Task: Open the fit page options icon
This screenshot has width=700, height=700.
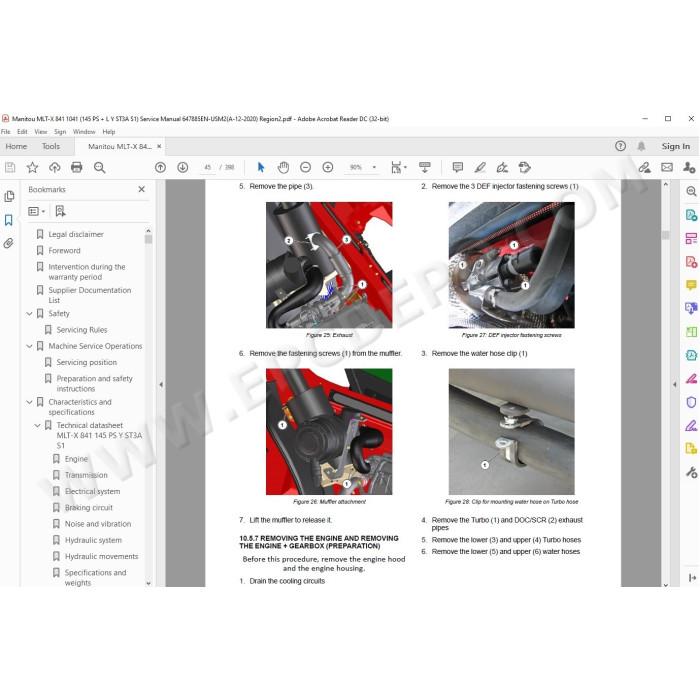Action: (x=396, y=167)
